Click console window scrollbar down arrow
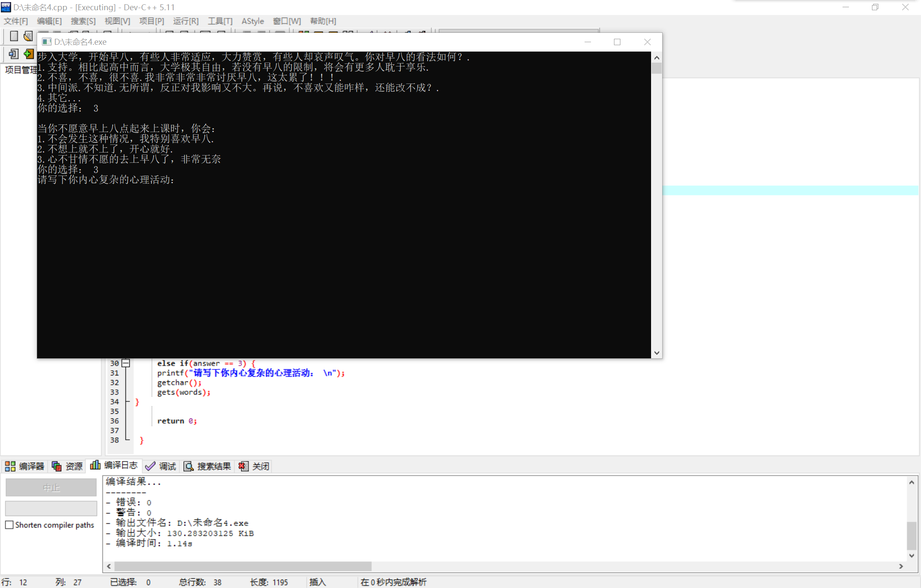Screen dimensions: 921x588 pyautogui.click(x=657, y=353)
